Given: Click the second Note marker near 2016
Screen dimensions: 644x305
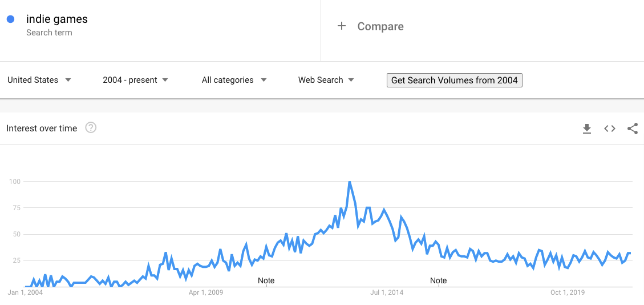Looking at the screenshot, I should [x=438, y=280].
